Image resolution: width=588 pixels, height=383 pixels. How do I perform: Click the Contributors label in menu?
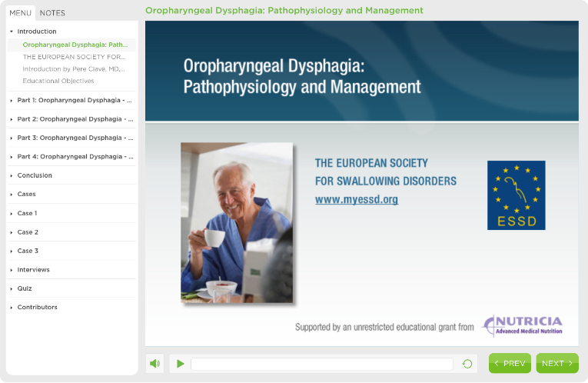pyautogui.click(x=37, y=307)
